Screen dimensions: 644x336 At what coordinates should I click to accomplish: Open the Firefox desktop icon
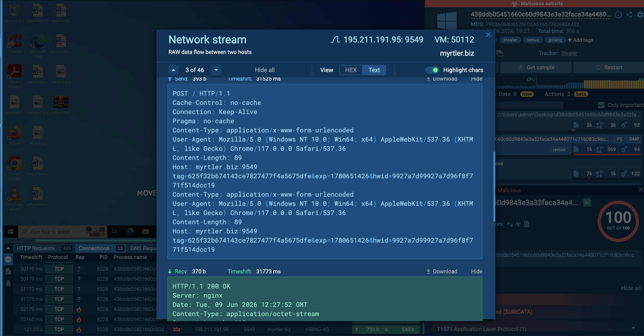pyautogui.click(x=14, y=135)
